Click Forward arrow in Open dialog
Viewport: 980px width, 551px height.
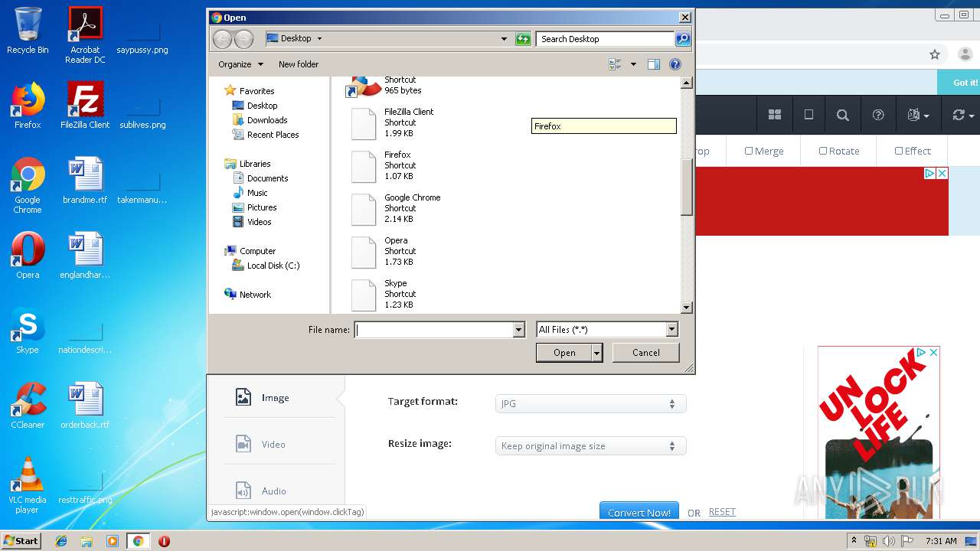click(x=243, y=39)
